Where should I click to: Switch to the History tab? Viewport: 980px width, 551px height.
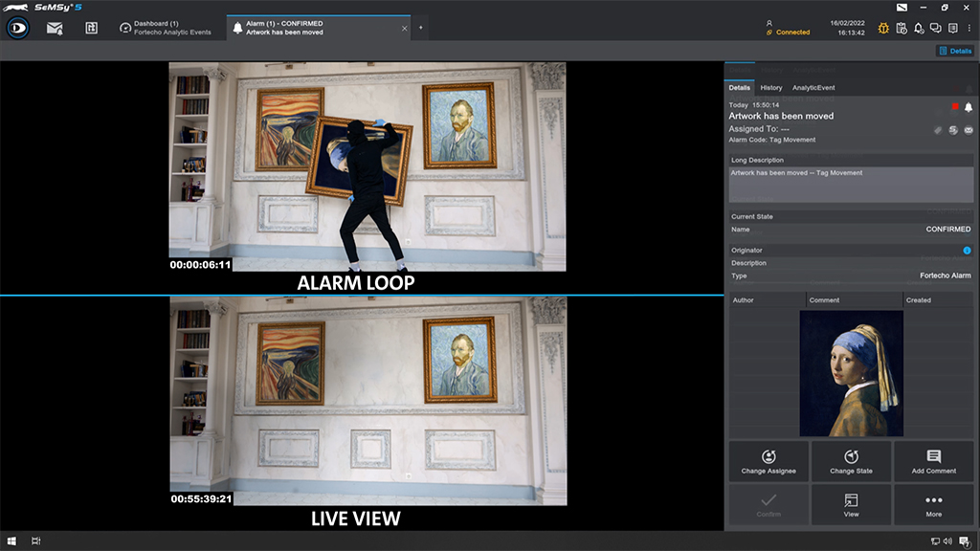(x=771, y=88)
